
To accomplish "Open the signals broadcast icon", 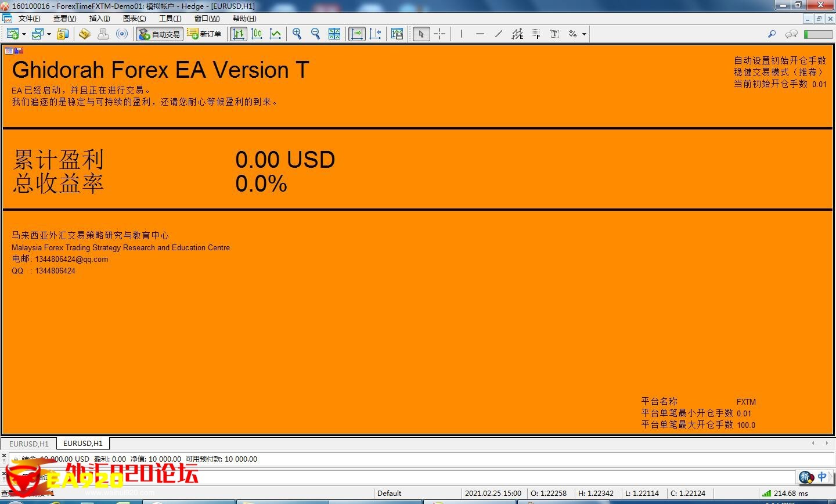I will tap(122, 34).
